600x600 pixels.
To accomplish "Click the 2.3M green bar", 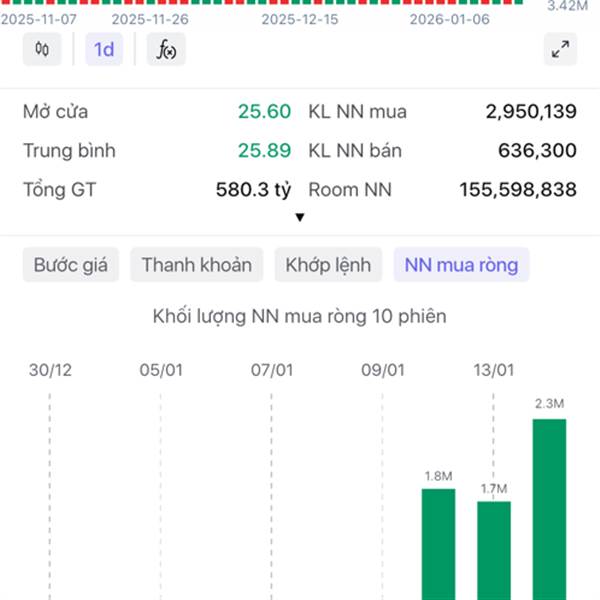I will pyautogui.click(x=549, y=509).
